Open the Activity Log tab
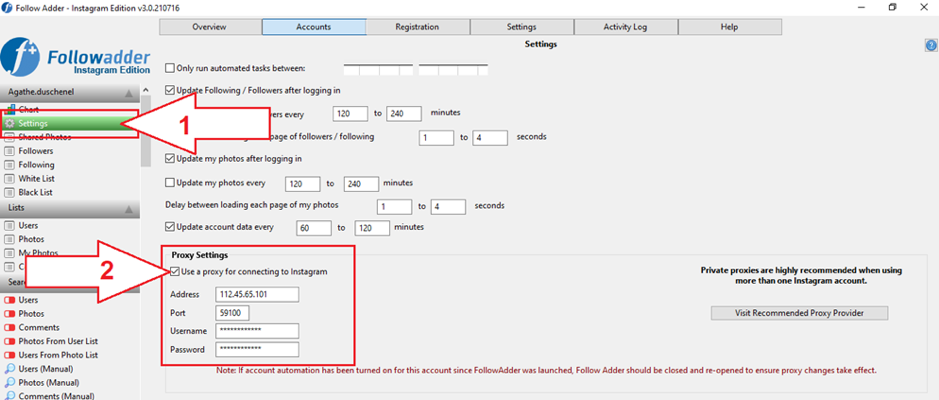Screen dimensions: 939x400 [x=625, y=27]
